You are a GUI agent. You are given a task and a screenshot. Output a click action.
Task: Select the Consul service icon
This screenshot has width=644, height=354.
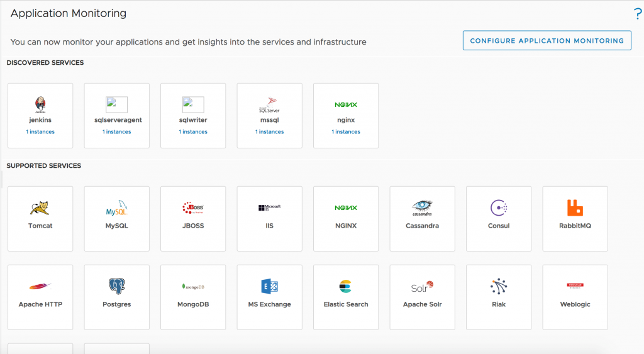499,207
